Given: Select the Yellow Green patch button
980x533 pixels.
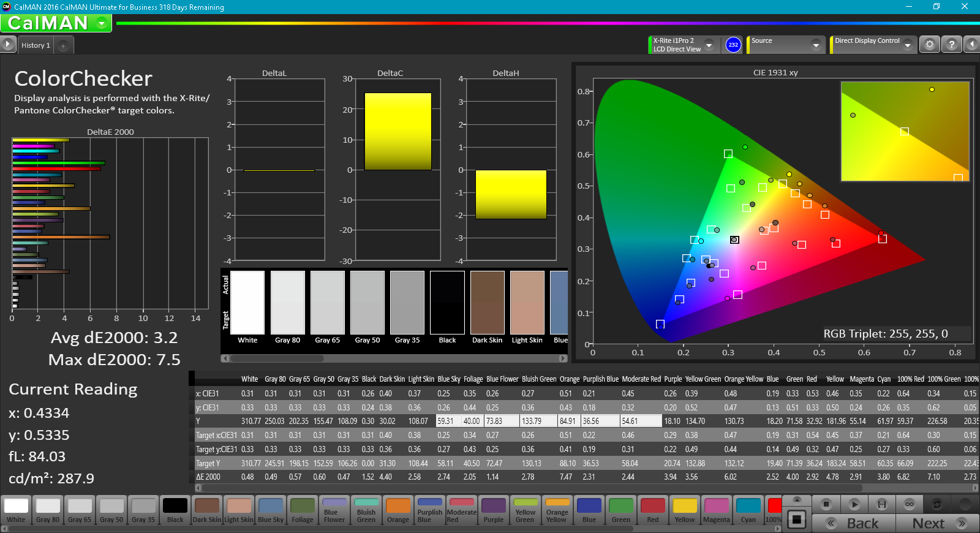Looking at the screenshot, I should click(x=526, y=510).
